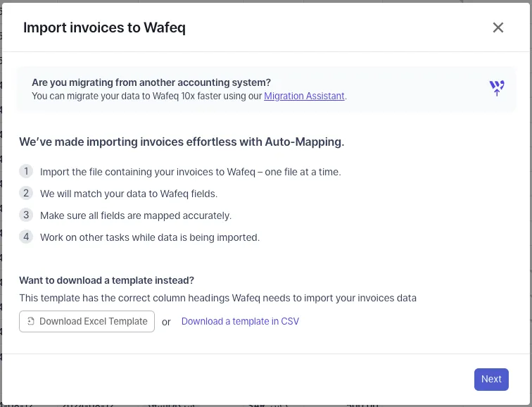Click the "Are you migrating" banner heading
Screen dimensions: 532x407
[151, 82]
